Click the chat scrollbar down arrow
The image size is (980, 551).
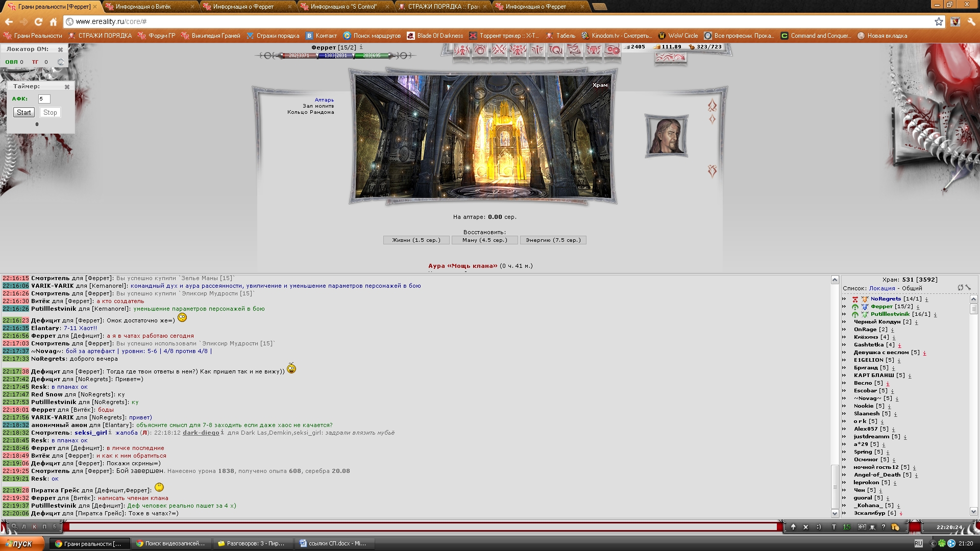click(835, 513)
